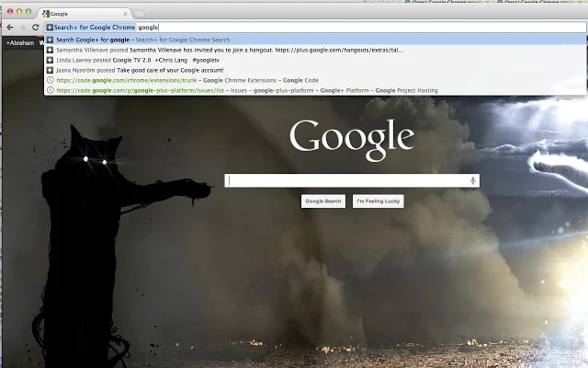The image size is (588, 368).
Task: Select the Linda Lawrey 'Google TV 2.0' suggestion
Action: (x=315, y=60)
